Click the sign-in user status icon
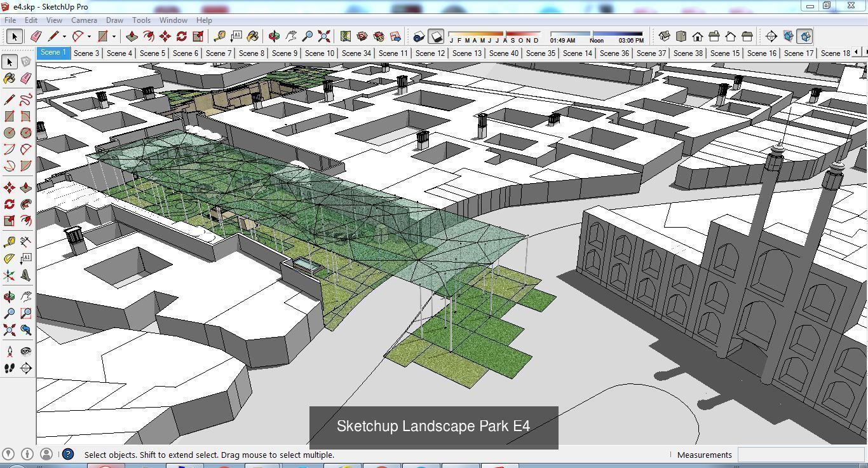Screen dimensions: 868x468 tap(46, 454)
